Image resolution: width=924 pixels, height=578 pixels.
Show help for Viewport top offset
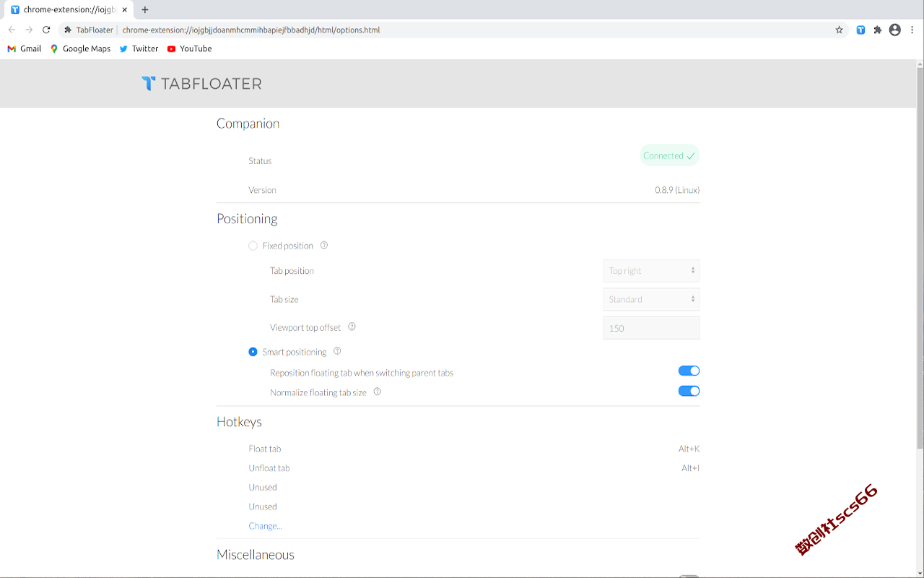click(352, 327)
